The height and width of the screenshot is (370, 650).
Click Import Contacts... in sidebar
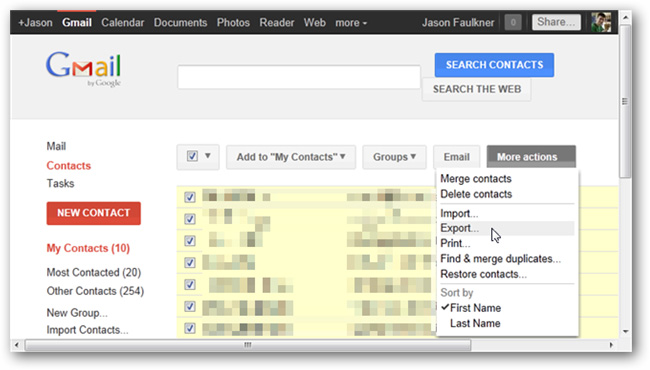tap(87, 330)
